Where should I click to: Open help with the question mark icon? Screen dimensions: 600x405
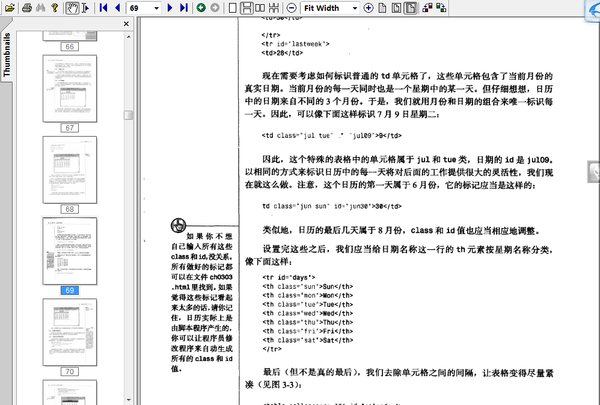55,8
